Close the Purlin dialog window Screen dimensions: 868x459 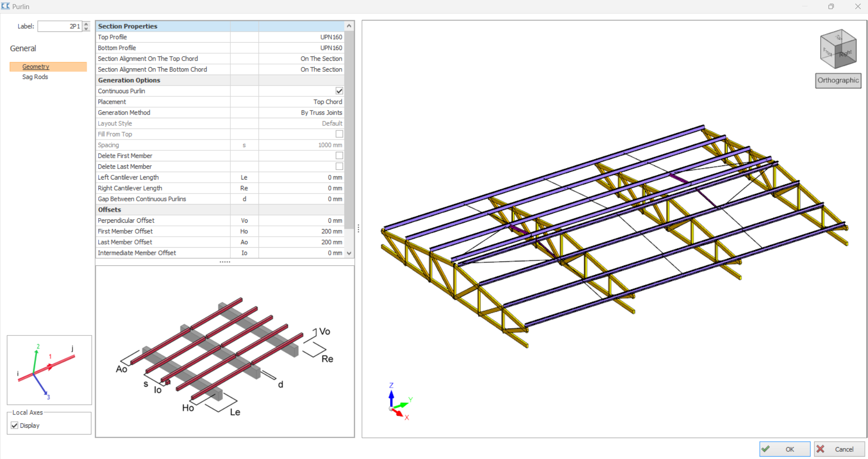click(x=858, y=6)
